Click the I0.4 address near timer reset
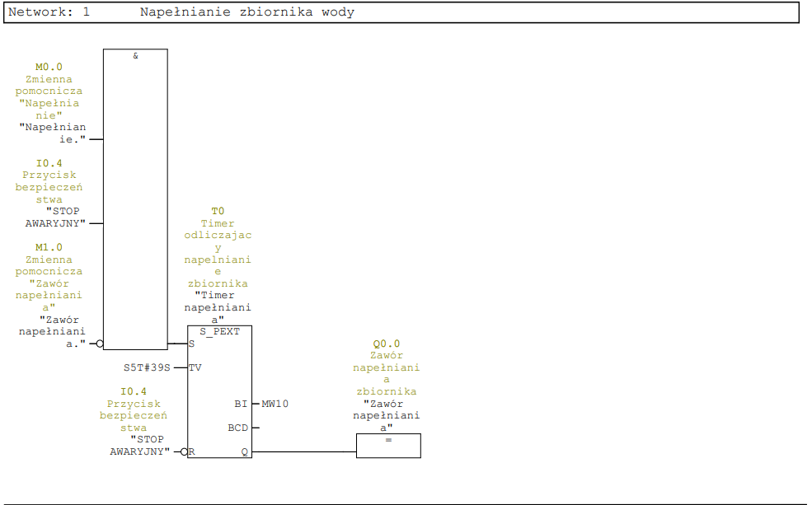 tap(133, 391)
